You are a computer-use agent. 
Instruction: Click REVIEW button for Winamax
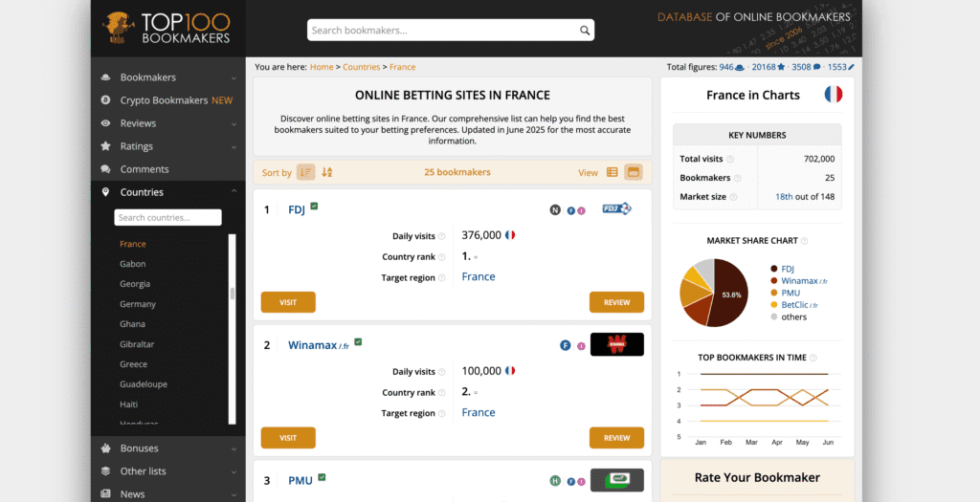[x=617, y=438]
